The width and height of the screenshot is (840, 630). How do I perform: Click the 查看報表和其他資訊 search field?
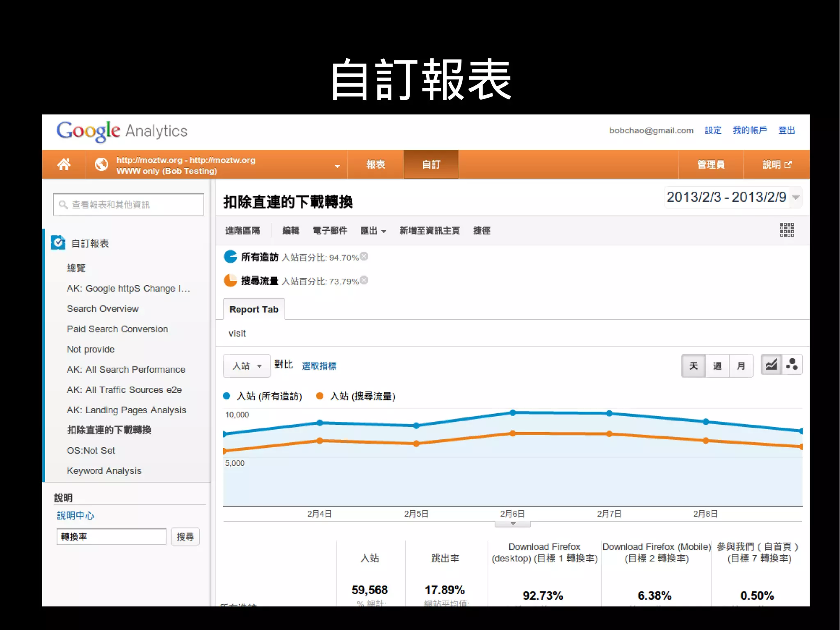tap(128, 204)
